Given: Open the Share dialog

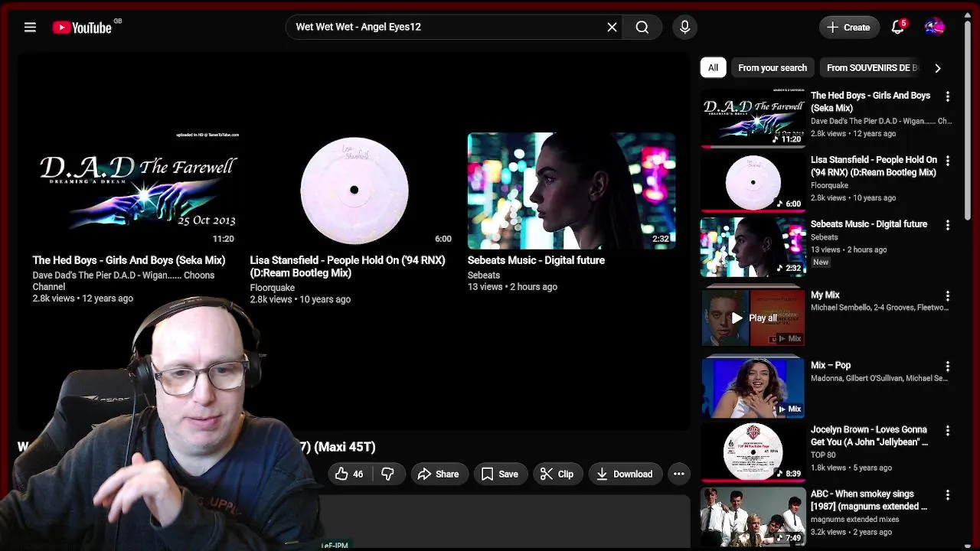Looking at the screenshot, I should pos(439,474).
